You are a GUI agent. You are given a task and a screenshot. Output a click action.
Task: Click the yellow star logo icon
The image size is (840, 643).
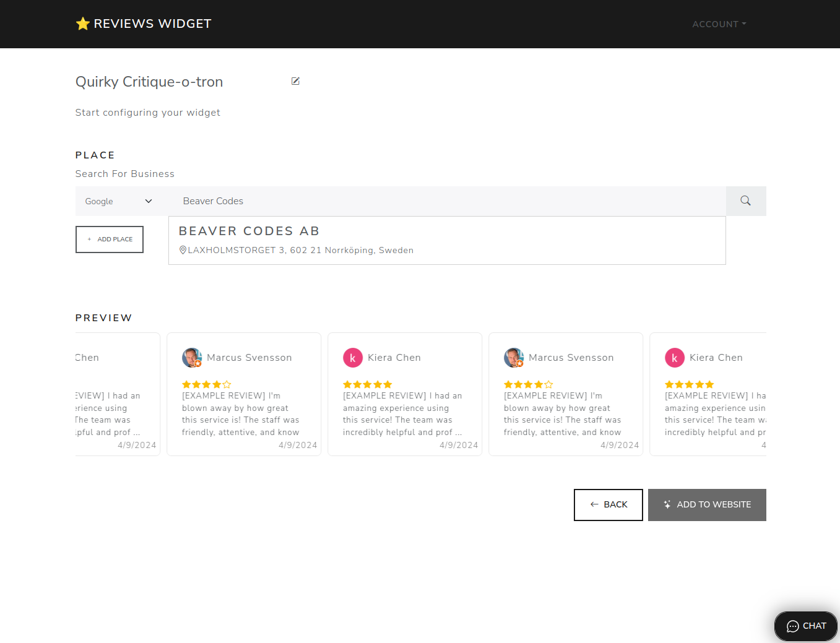(x=83, y=24)
